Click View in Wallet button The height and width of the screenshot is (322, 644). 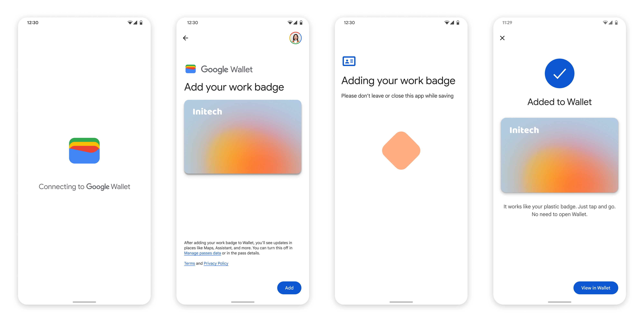596,288
